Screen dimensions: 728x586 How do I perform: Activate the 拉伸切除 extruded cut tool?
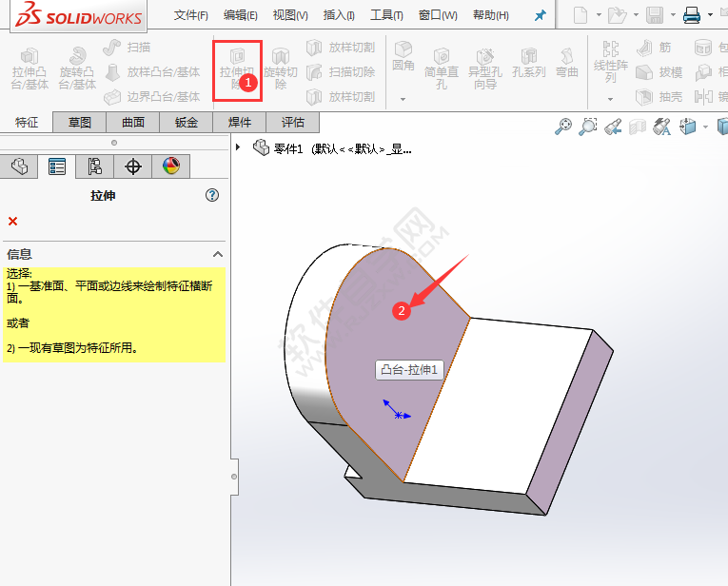(237, 69)
